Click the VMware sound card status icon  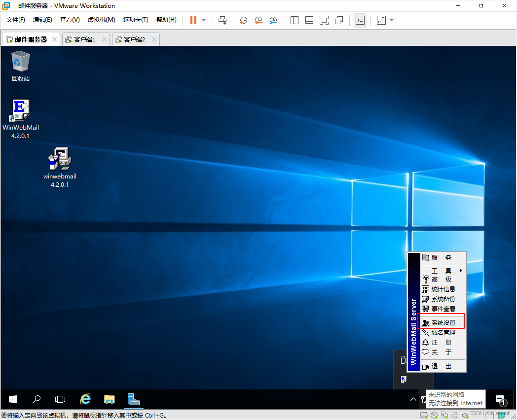[465, 416]
